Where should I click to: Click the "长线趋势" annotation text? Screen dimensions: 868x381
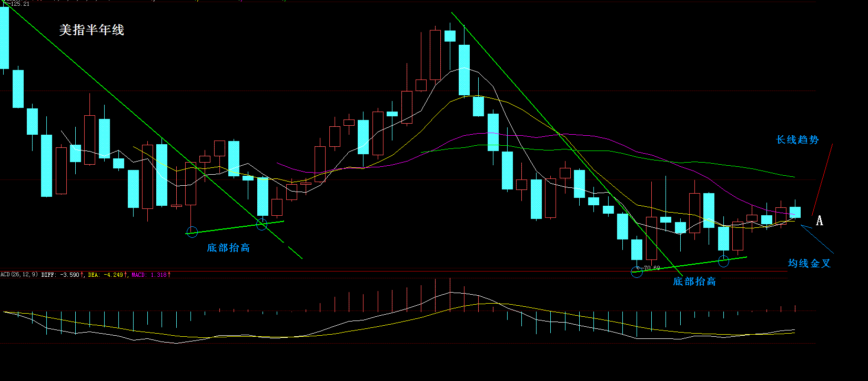click(798, 140)
